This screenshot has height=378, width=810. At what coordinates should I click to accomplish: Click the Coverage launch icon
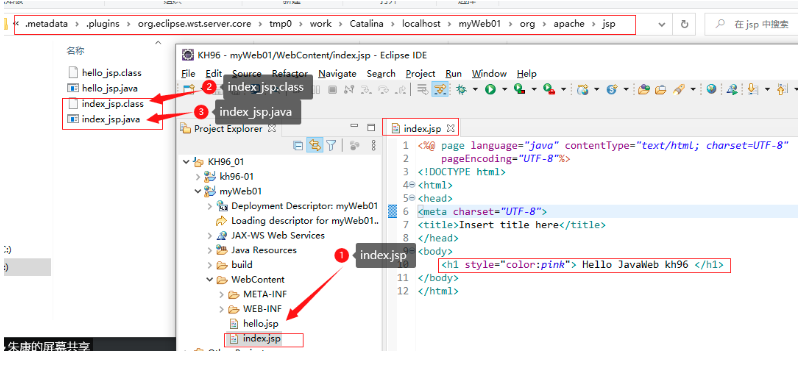(520, 89)
